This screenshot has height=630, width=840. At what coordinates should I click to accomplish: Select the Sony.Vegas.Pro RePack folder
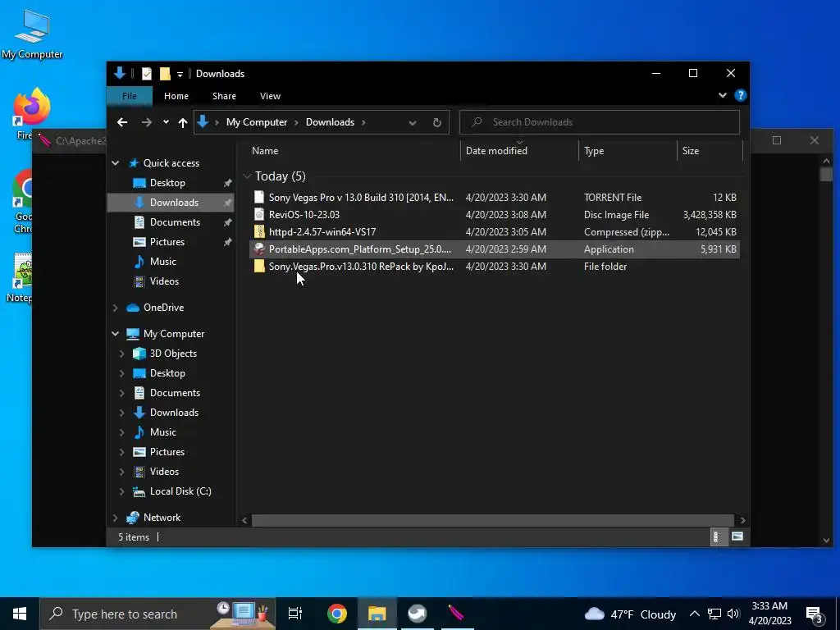pyautogui.click(x=494, y=267)
